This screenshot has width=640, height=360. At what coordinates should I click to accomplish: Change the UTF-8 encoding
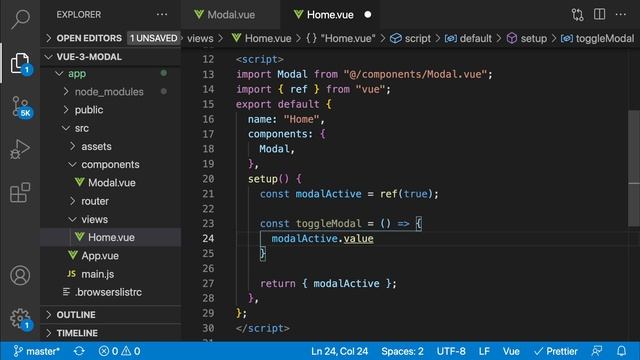pos(451,351)
